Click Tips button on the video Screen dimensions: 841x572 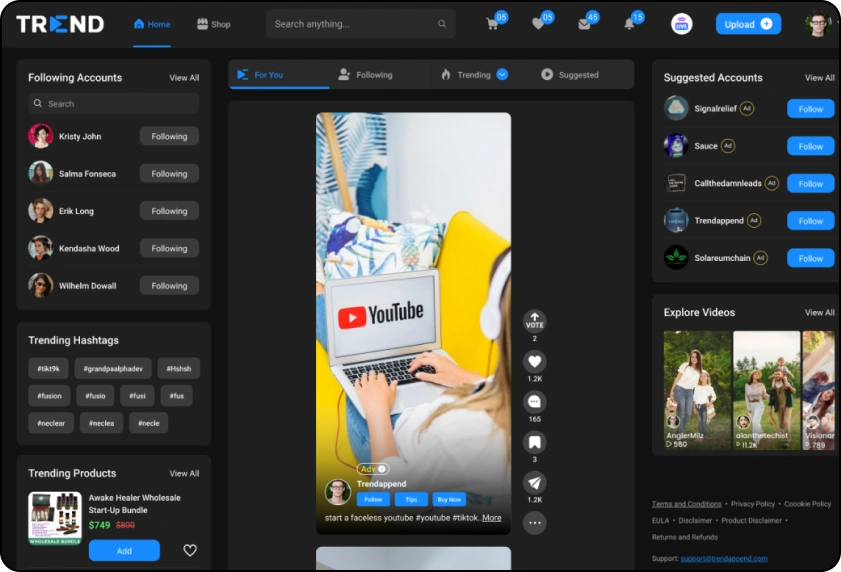click(x=411, y=500)
